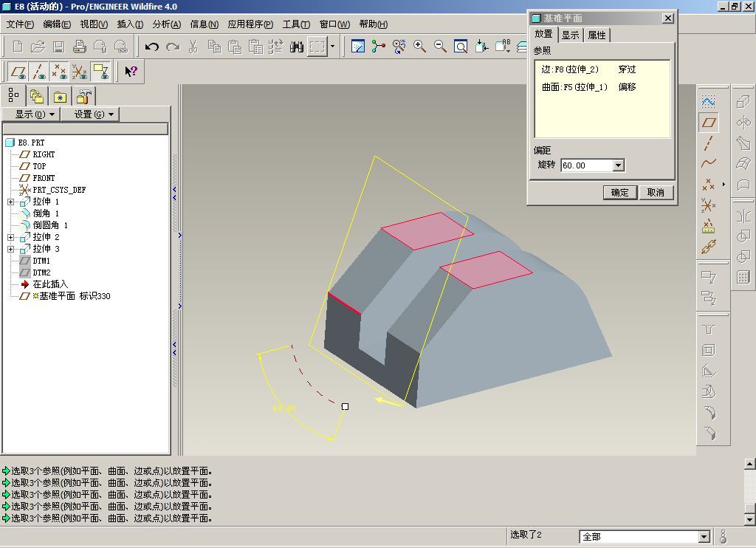Open the 旋转 angle value dropdown arrow
Viewport: 756px width, 548px height.
pyautogui.click(x=618, y=165)
